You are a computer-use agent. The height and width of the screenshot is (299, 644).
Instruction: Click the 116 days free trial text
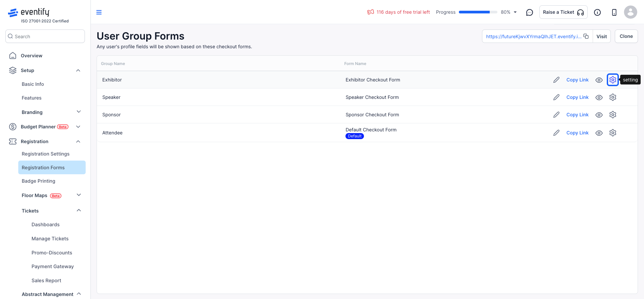[403, 12]
